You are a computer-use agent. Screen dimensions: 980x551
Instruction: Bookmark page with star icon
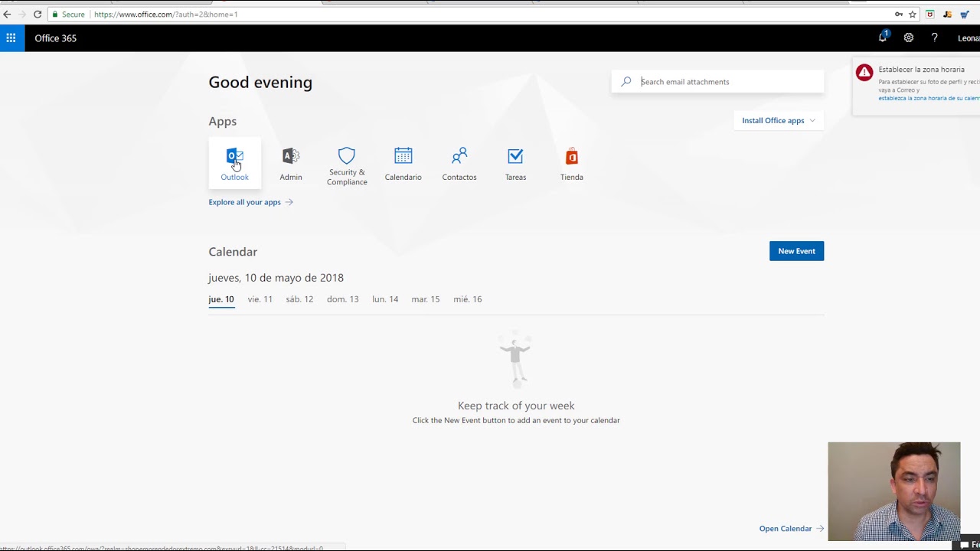(912, 14)
